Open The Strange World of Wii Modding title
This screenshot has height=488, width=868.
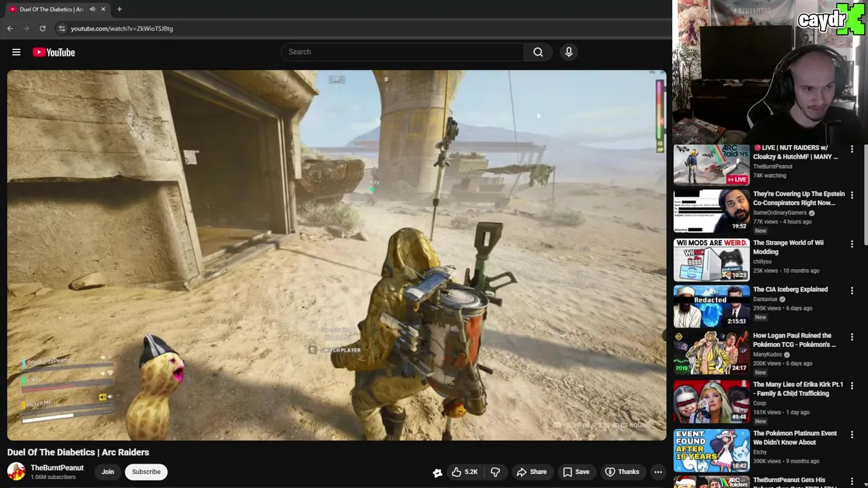pos(788,247)
